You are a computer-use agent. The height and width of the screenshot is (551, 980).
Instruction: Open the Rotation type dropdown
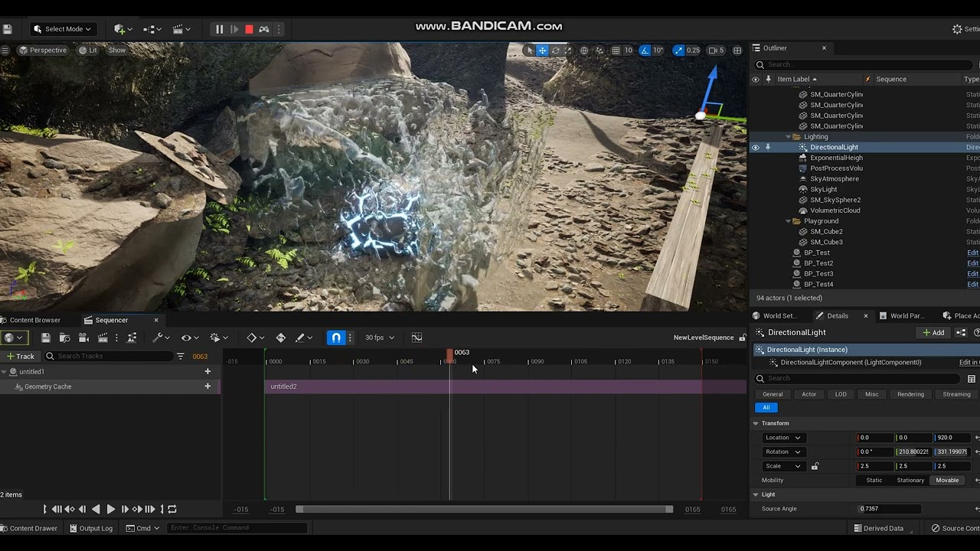pos(782,452)
